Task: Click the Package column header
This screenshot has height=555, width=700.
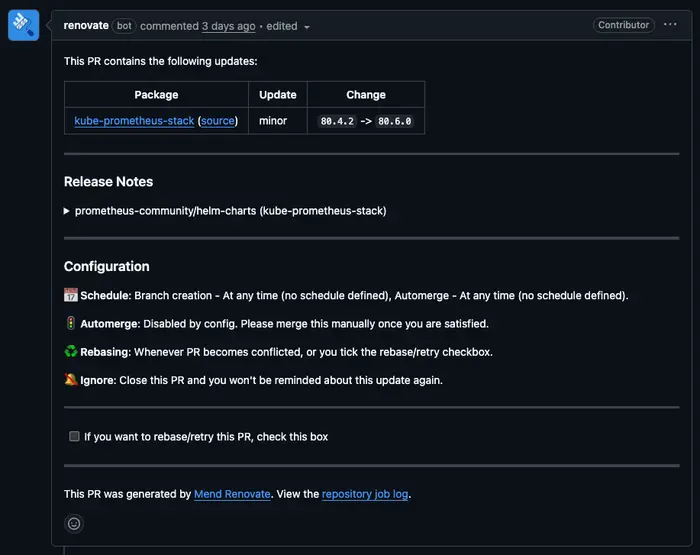Action: tap(156, 95)
